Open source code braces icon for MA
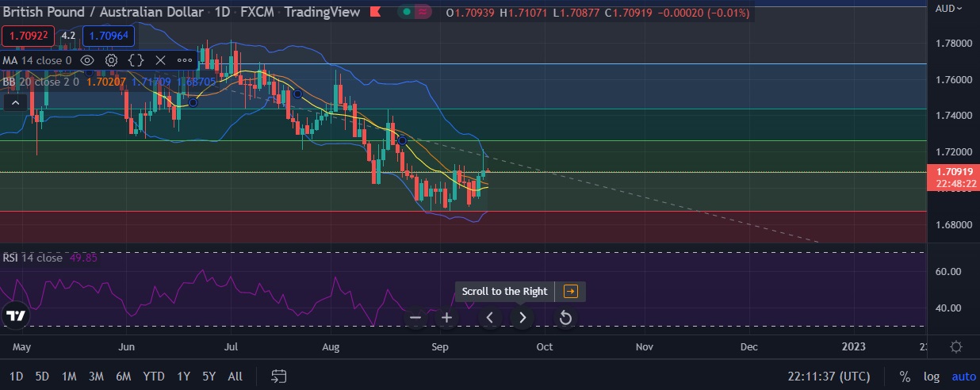Screen dimensions: 980x390 tap(136, 60)
